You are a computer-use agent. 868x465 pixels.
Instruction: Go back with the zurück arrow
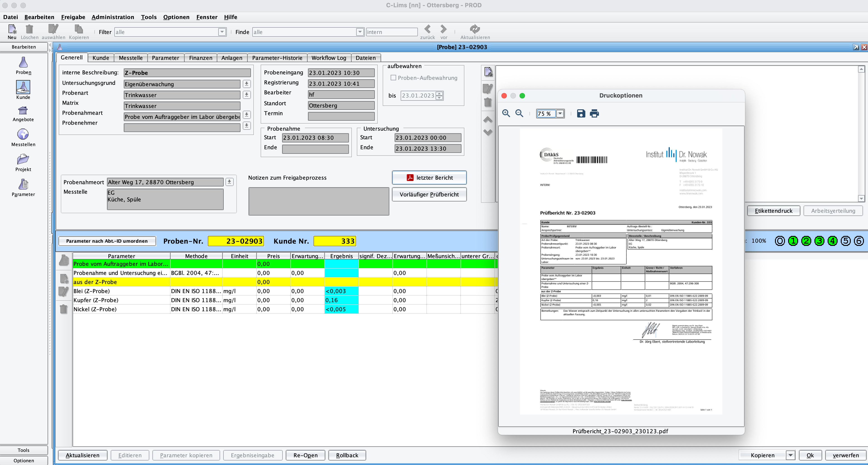pos(427,29)
